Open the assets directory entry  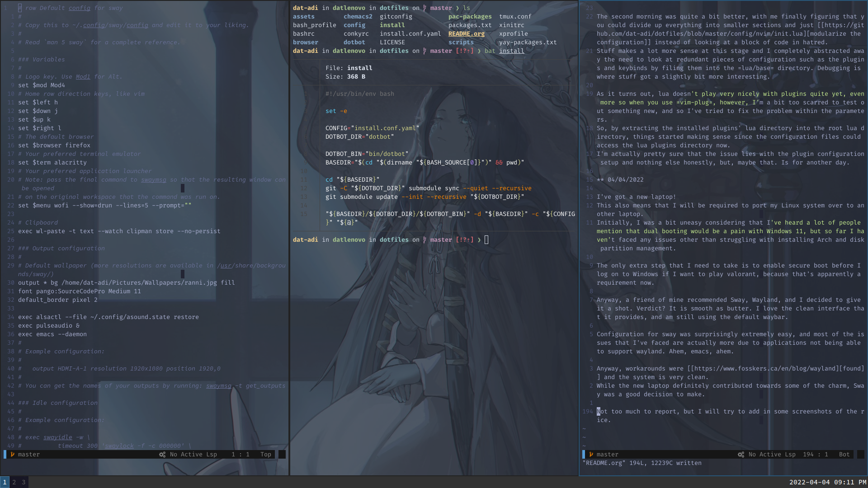pyautogui.click(x=303, y=16)
